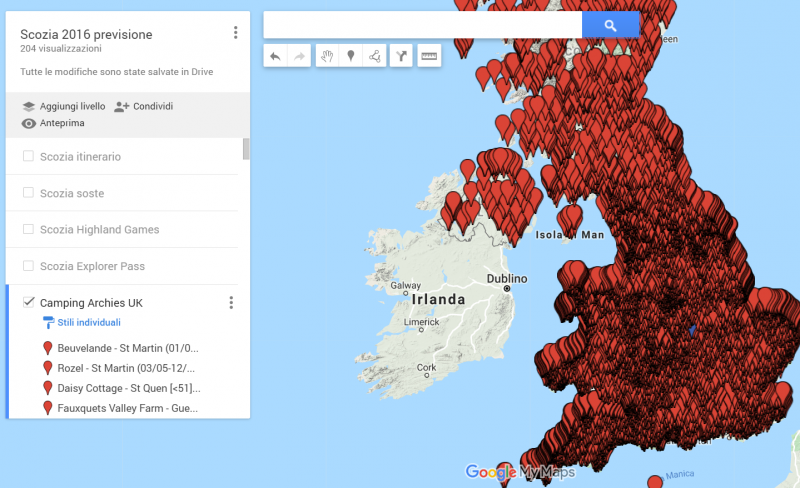Image resolution: width=800 pixels, height=488 pixels.
Task: Click the blue search magnifier button
Action: (610, 25)
